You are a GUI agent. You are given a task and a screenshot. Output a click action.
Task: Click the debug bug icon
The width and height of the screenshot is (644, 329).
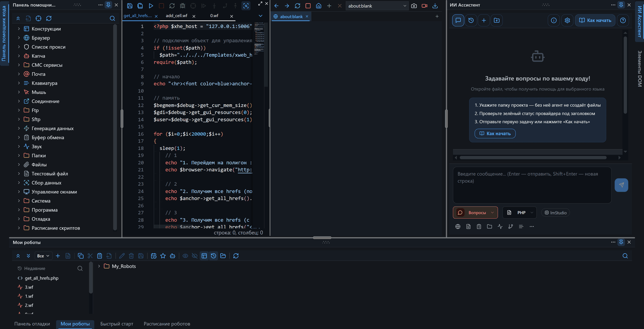click(x=182, y=6)
